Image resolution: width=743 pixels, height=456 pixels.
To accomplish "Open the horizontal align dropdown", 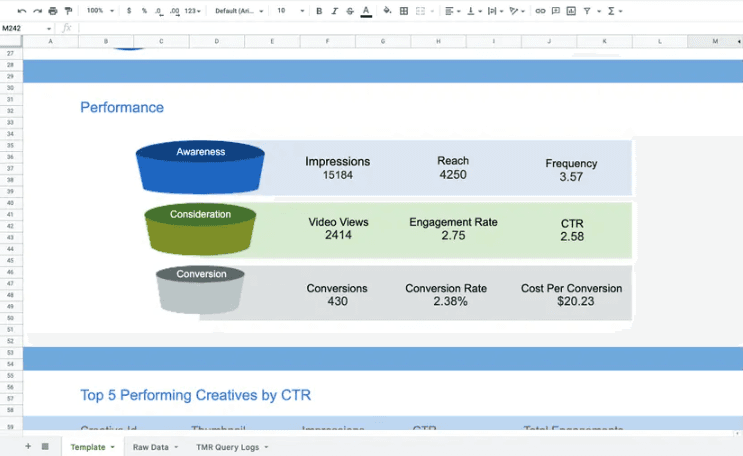I will pyautogui.click(x=453, y=11).
